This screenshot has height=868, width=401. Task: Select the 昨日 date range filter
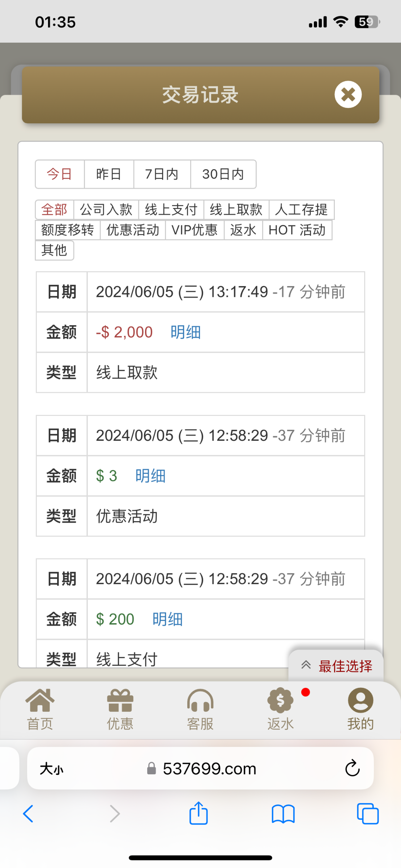(x=109, y=174)
